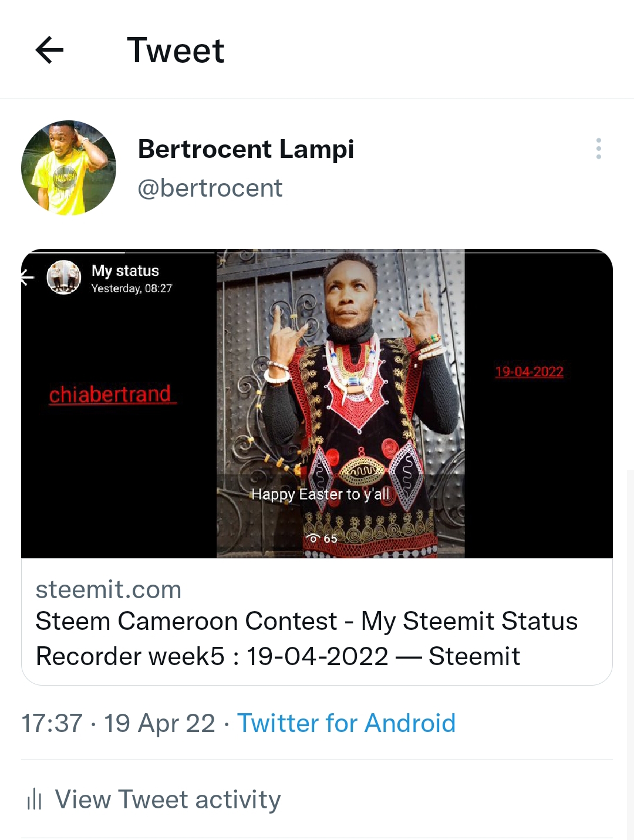The height and width of the screenshot is (840, 634).
Task: Click the bar chart activity icon
Action: [x=35, y=799]
